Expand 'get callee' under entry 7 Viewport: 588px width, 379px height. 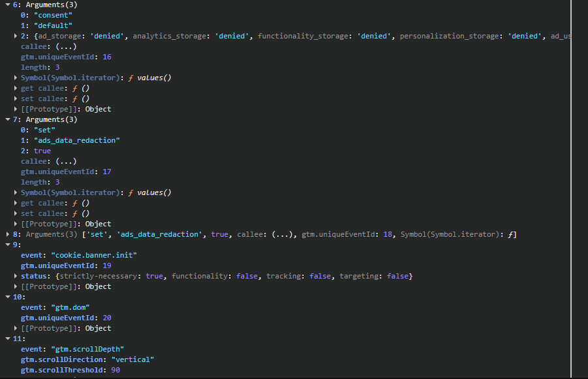16,203
